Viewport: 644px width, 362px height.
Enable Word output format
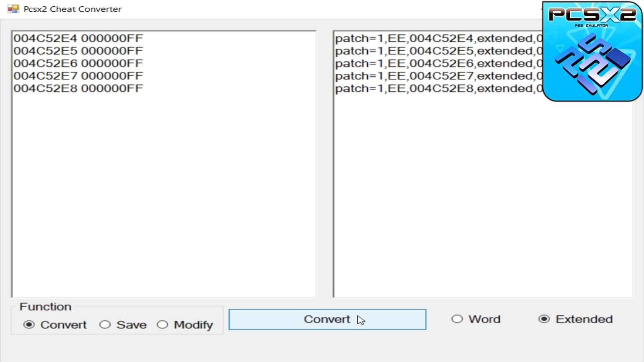[457, 319]
